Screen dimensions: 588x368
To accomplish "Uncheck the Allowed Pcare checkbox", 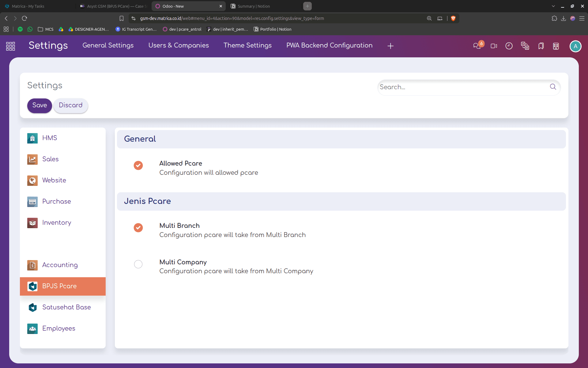I will click(x=138, y=165).
